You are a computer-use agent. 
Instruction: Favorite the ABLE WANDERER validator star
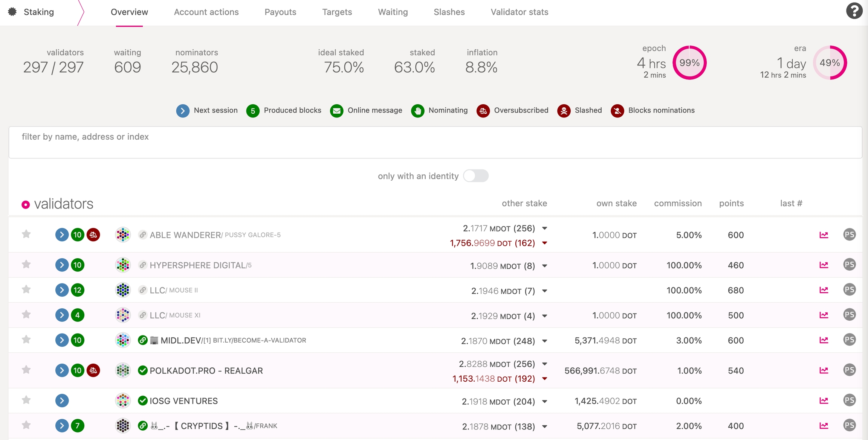coord(26,234)
